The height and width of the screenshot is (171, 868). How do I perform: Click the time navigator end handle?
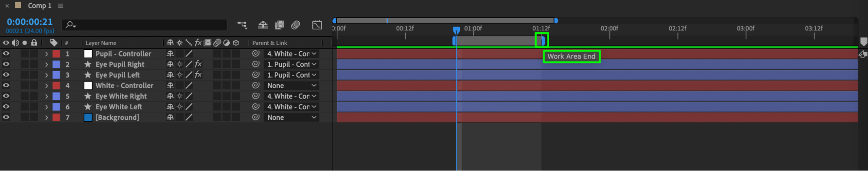pos(556,20)
